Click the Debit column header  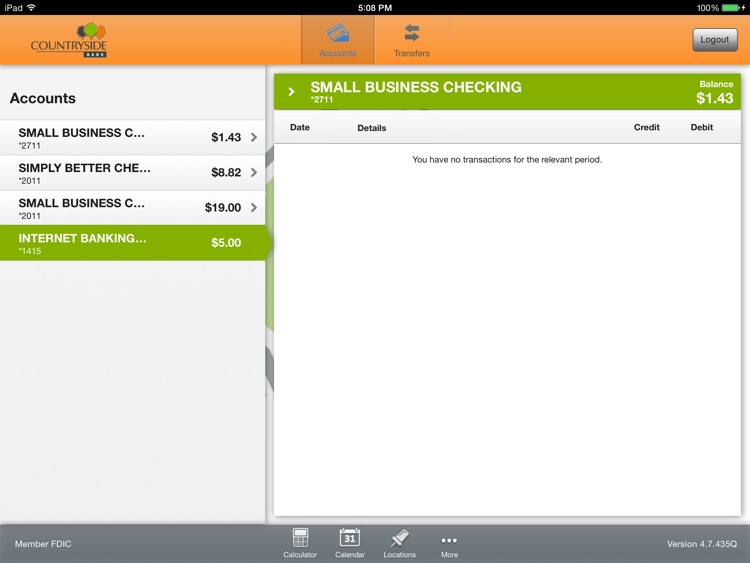[x=702, y=127]
